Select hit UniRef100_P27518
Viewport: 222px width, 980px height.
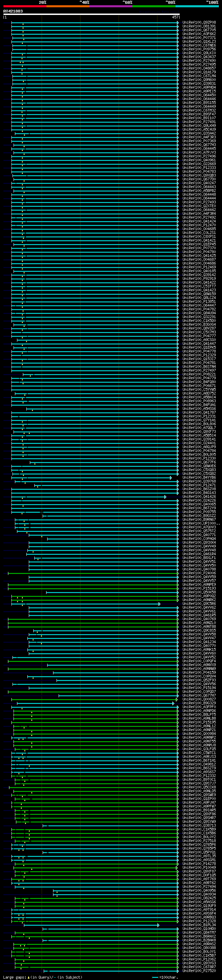pos(199,841)
